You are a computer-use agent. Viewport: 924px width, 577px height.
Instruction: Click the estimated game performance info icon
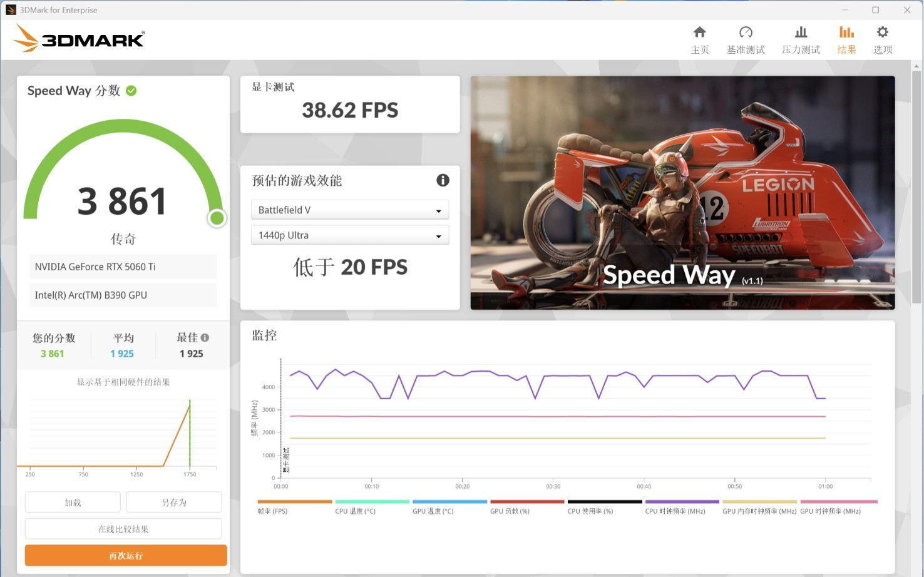click(x=443, y=180)
